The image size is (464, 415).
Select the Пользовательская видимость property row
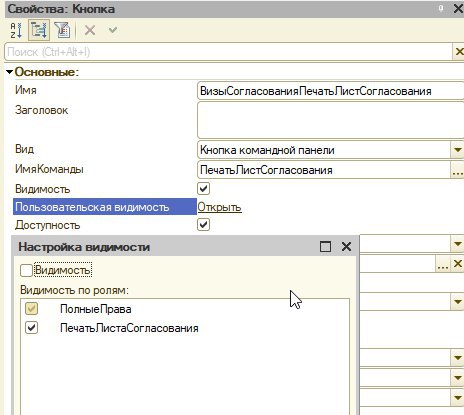click(x=105, y=207)
